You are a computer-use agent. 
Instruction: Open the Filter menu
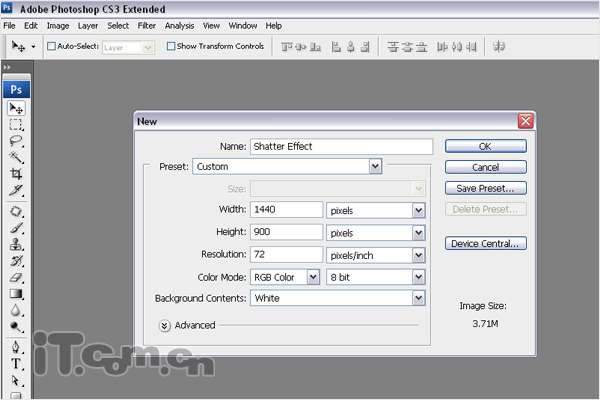(x=146, y=24)
